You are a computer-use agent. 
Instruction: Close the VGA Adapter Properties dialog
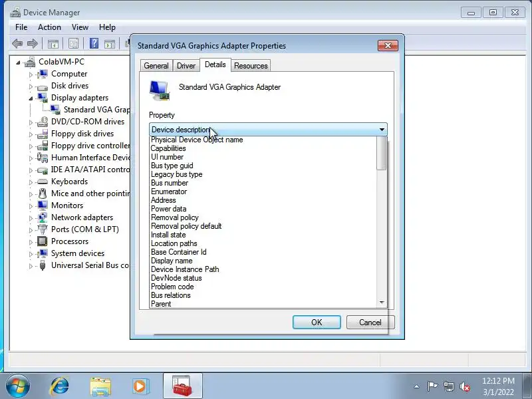(388, 45)
